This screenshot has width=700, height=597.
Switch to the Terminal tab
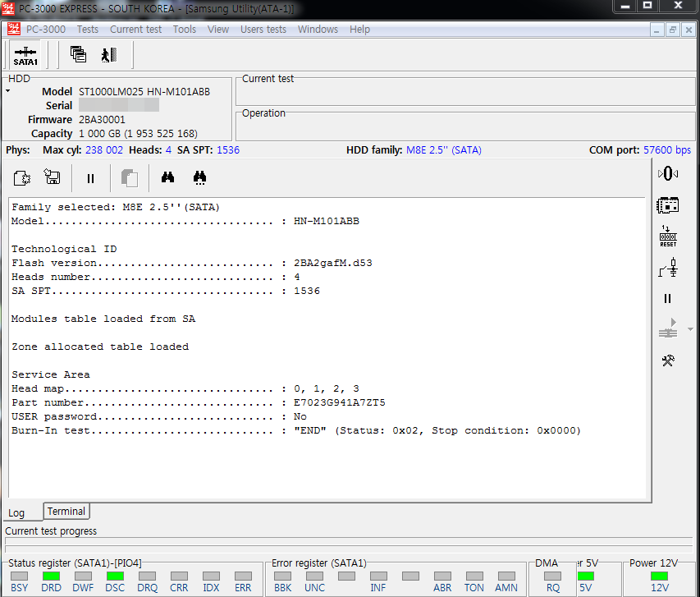(x=66, y=512)
